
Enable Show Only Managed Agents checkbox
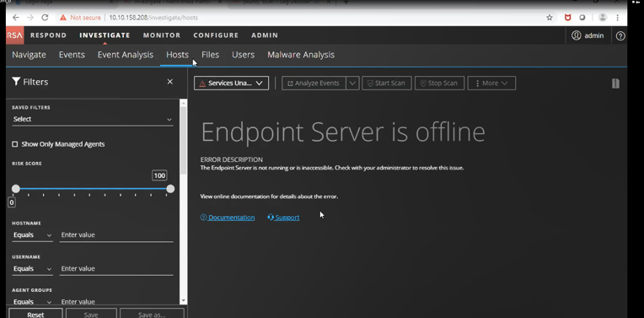point(15,144)
